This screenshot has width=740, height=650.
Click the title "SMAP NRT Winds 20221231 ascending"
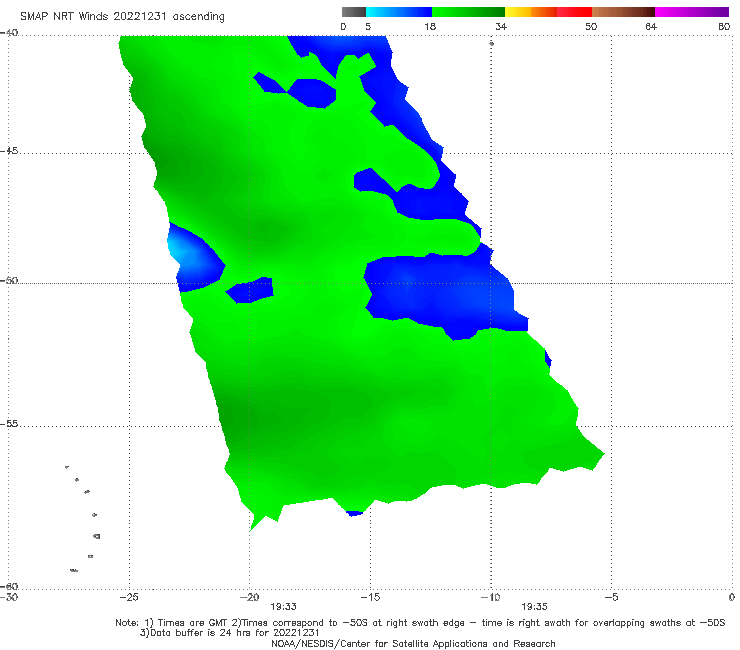pos(122,16)
